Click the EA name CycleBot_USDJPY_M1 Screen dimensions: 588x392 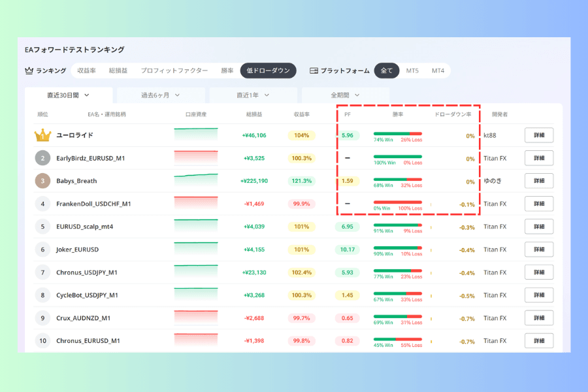(87, 295)
